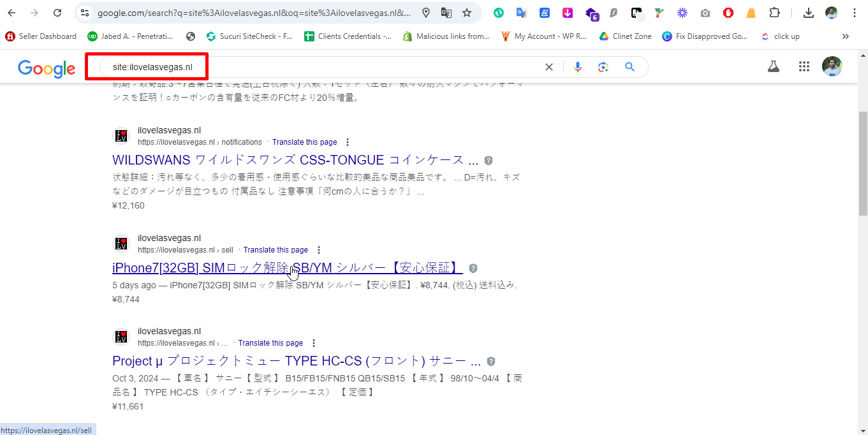Click site favicon of Project μ result
Image resolution: width=868 pixels, height=435 pixels.
[121, 337]
